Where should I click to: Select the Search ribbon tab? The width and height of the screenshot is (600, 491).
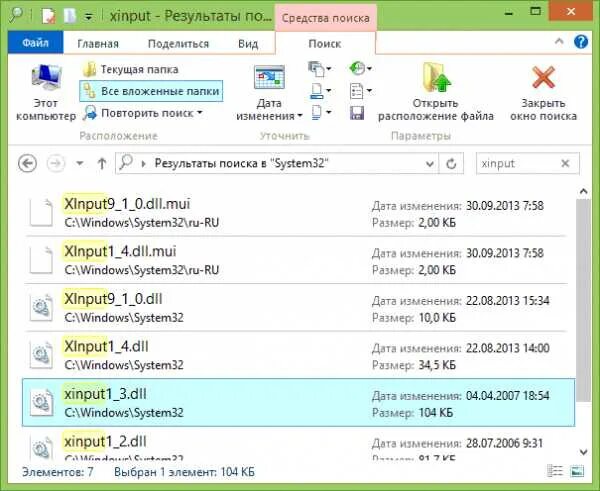tap(325, 43)
